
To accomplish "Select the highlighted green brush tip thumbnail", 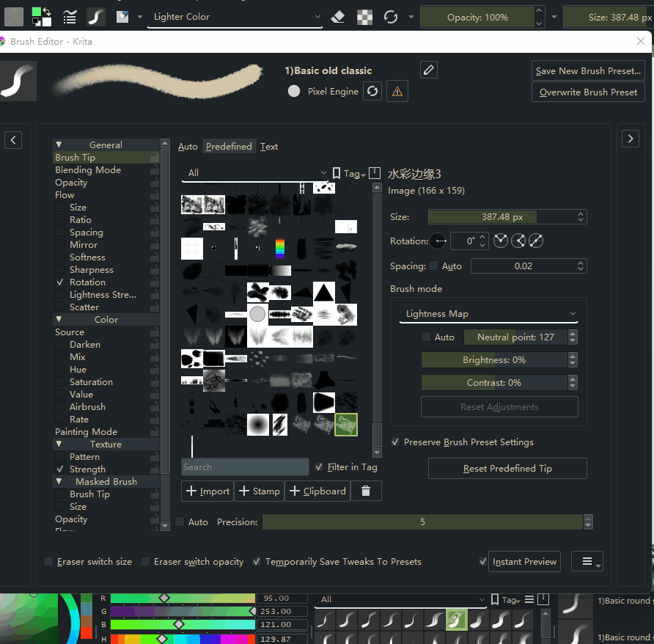I will [346, 425].
